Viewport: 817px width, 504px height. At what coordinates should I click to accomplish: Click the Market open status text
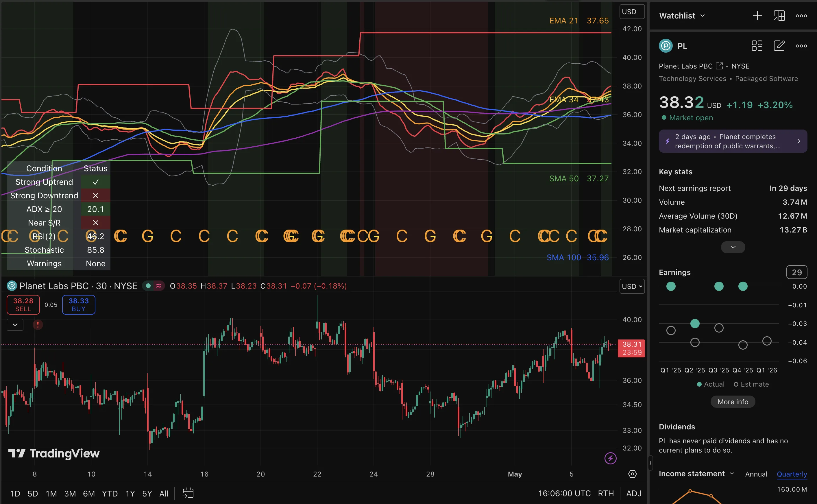tap(691, 117)
